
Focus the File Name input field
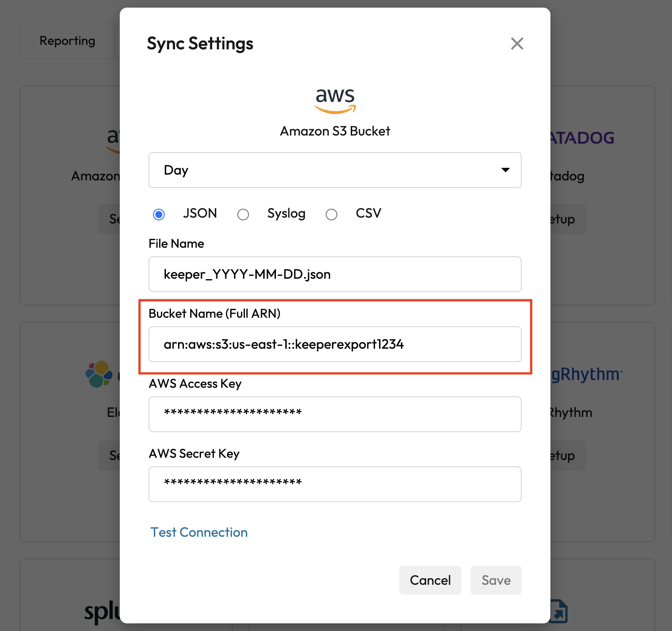pos(335,274)
